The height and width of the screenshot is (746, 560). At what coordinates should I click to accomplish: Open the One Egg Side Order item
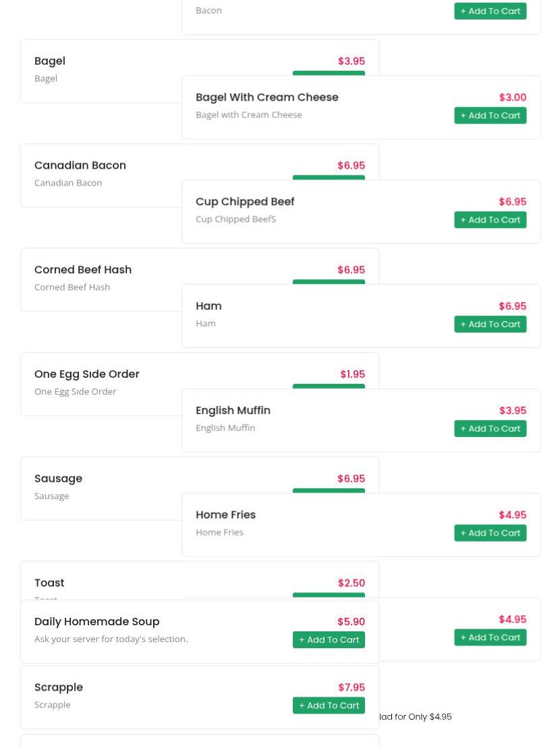click(x=86, y=374)
